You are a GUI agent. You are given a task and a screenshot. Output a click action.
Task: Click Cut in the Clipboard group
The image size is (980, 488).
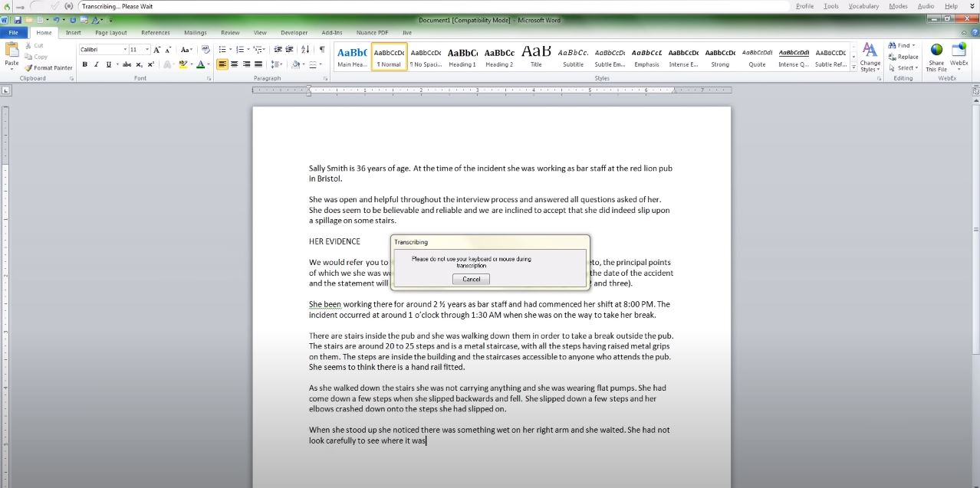click(34, 45)
